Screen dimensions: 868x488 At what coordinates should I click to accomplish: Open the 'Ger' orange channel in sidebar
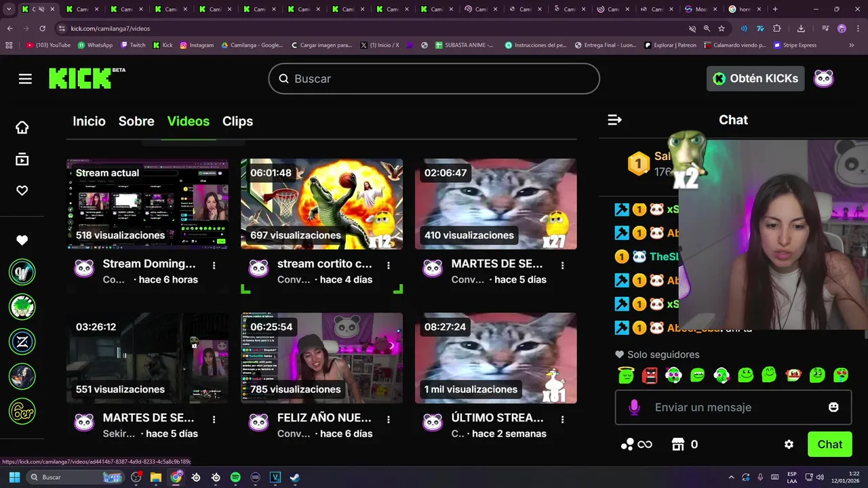click(x=22, y=411)
